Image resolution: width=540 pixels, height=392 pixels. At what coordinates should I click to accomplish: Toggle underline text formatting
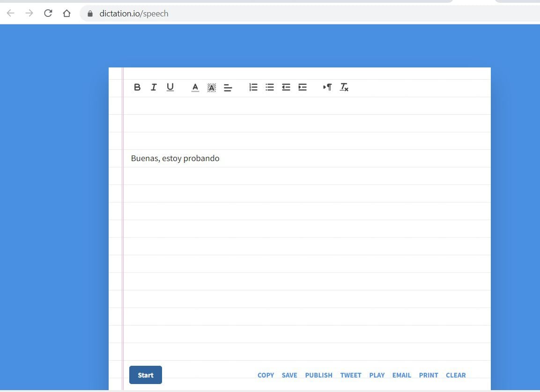[170, 87]
